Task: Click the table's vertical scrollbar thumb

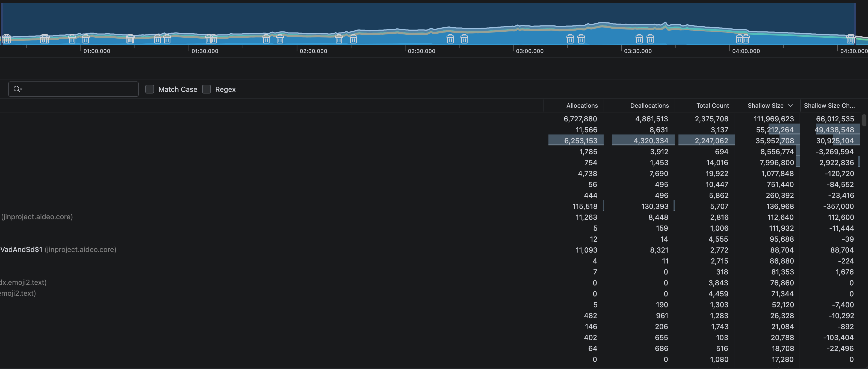Action: point(864,120)
